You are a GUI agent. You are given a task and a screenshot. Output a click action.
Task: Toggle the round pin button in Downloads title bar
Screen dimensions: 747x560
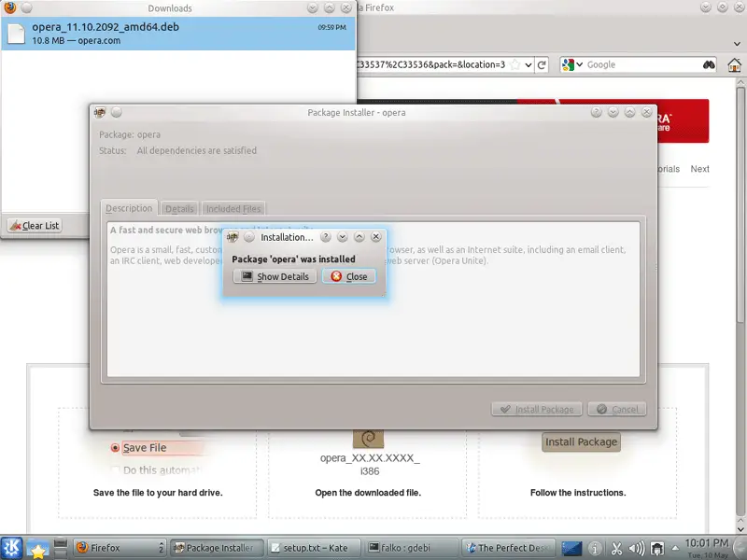click(x=27, y=7)
